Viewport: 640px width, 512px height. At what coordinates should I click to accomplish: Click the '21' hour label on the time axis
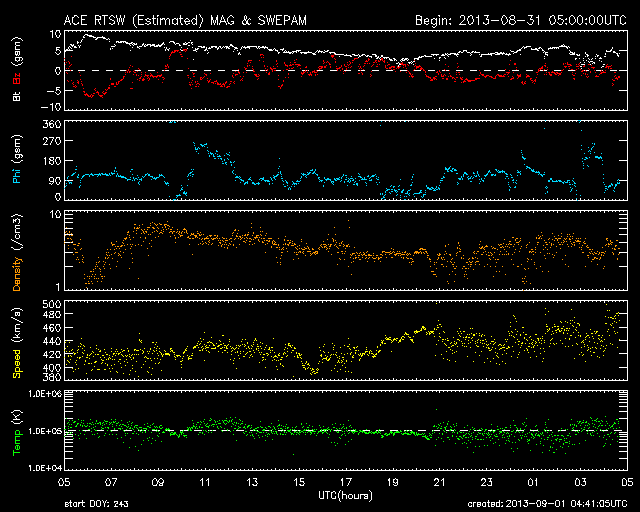(x=440, y=482)
